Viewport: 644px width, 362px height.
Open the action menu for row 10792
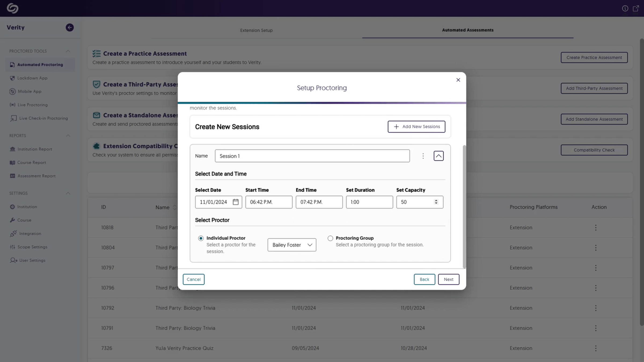596,308
